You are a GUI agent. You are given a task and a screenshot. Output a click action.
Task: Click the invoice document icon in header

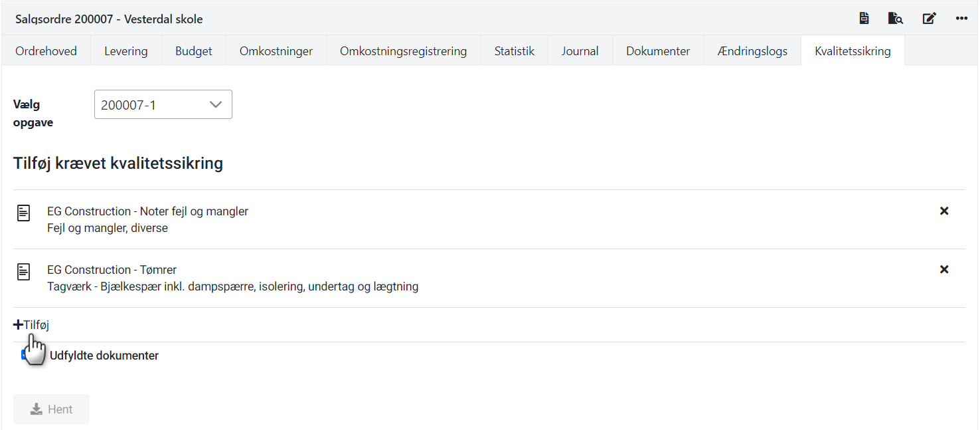tap(864, 19)
